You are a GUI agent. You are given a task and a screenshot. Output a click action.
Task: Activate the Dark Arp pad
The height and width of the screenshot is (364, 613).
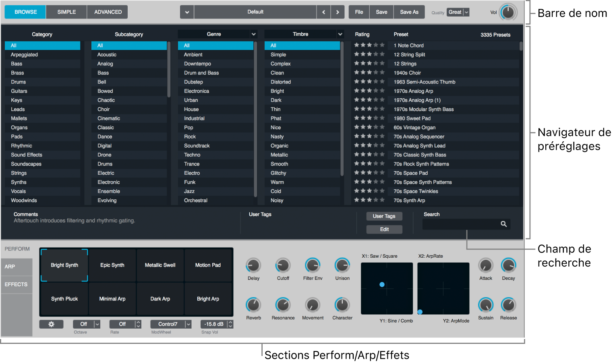coord(160,299)
